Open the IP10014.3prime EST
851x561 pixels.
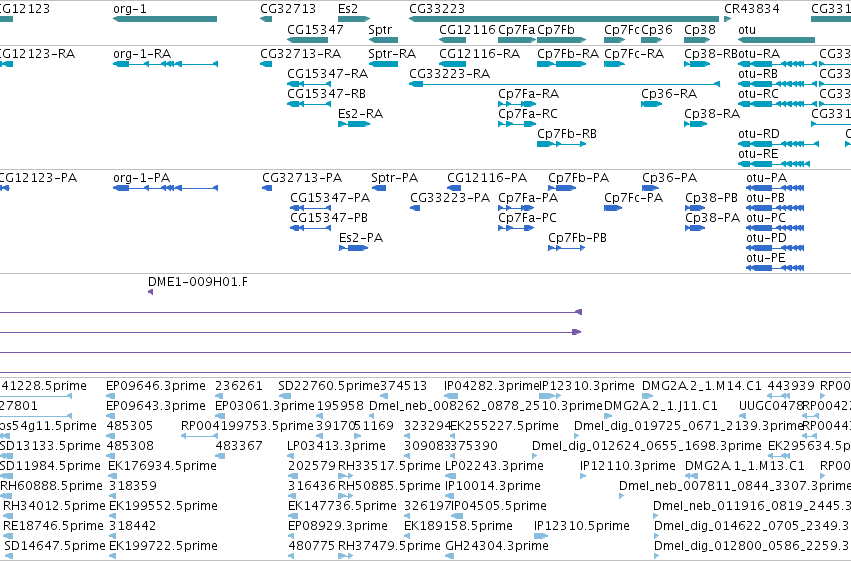coord(449,496)
